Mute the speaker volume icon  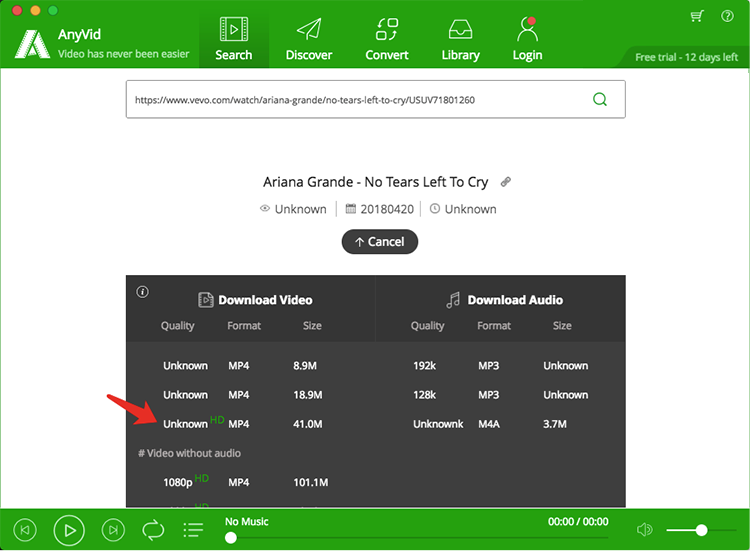[x=645, y=529]
